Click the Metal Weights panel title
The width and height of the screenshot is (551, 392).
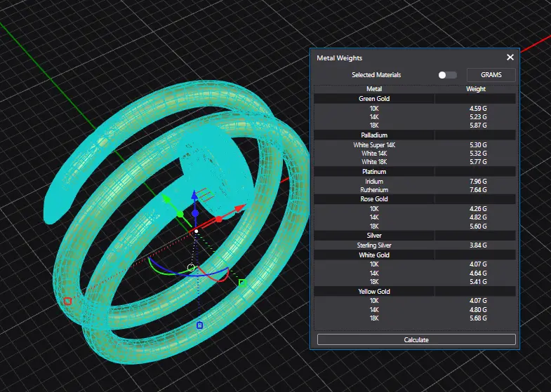pos(340,58)
